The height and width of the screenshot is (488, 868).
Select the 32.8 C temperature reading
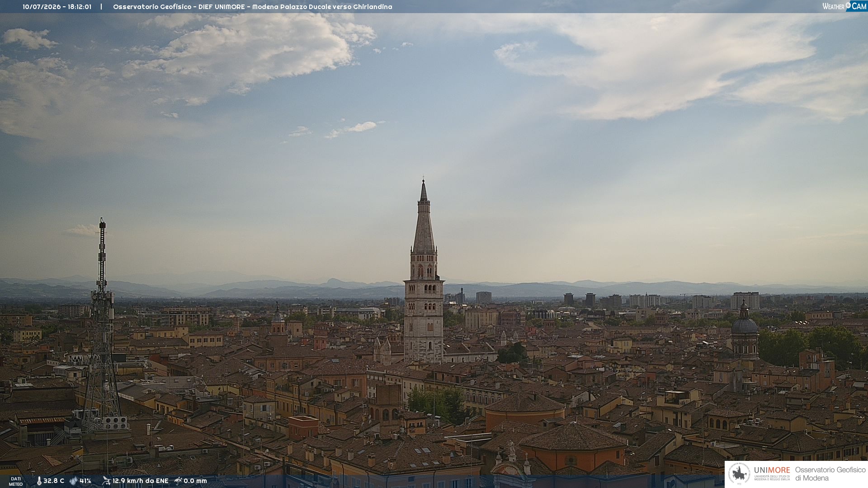pyautogui.click(x=54, y=481)
